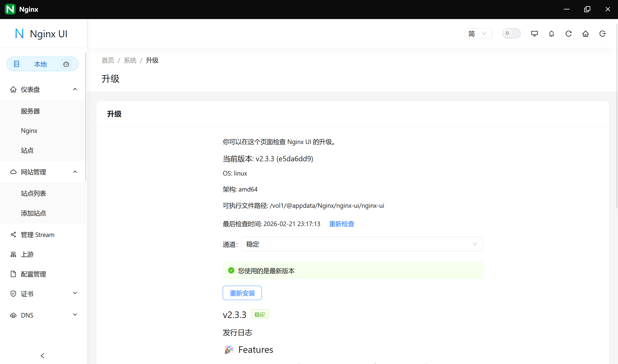Open the dashboard gauge icon beside 本地
Viewport: 618px width, 364px height.
pos(66,64)
